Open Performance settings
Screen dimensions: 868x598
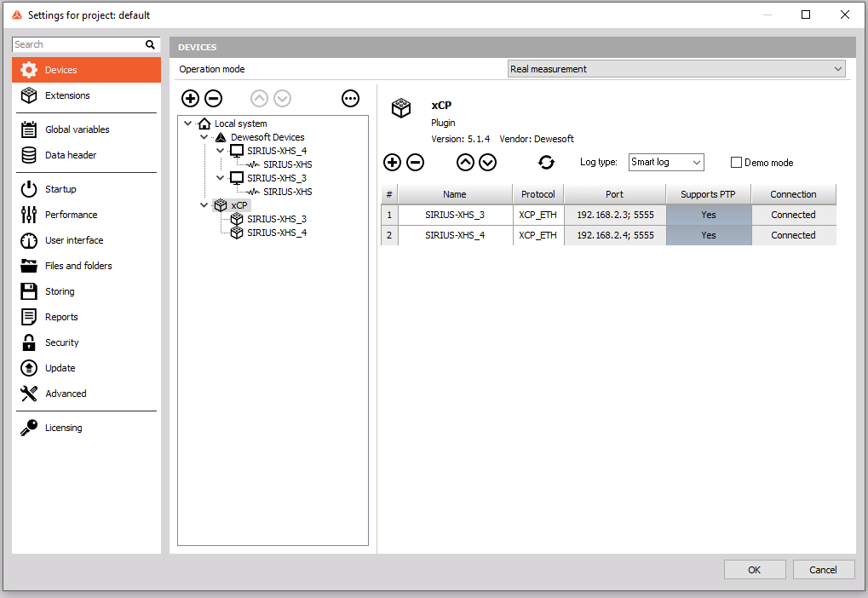[86, 215]
